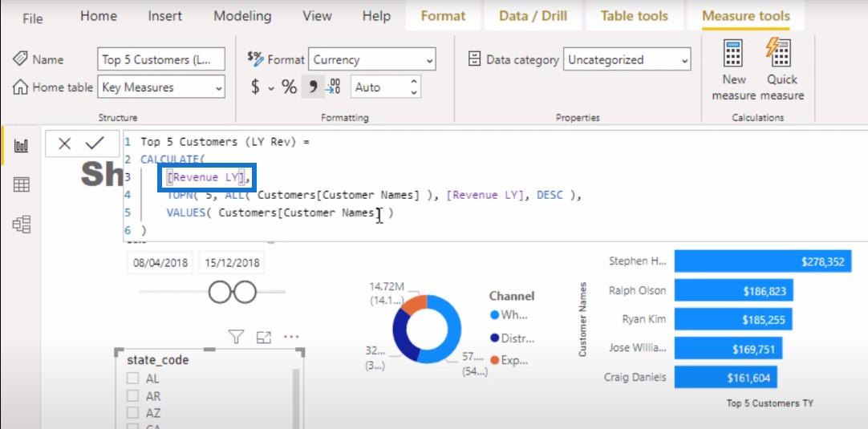Expand the currency symbol dropdown arrow

coord(271,88)
